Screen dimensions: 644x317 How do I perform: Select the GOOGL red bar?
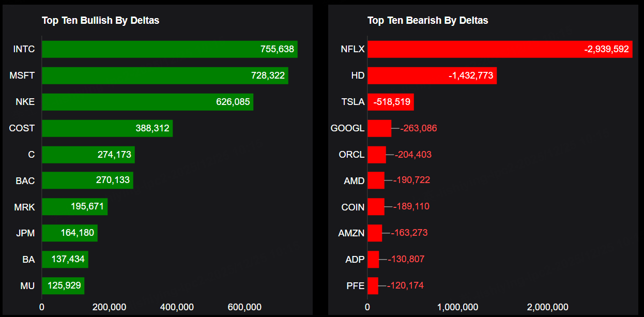click(x=379, y=128)
